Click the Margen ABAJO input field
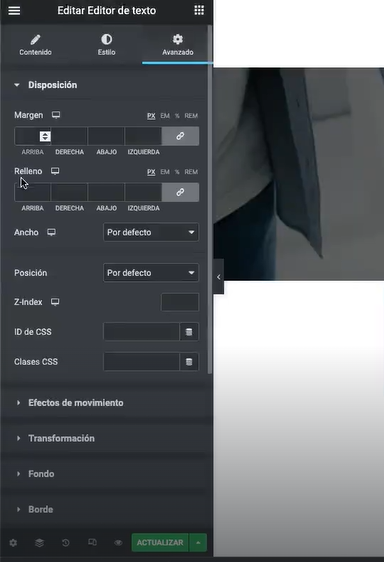This screenshot has height=562, width=384. pyautogui.click(x=106, y=136)
